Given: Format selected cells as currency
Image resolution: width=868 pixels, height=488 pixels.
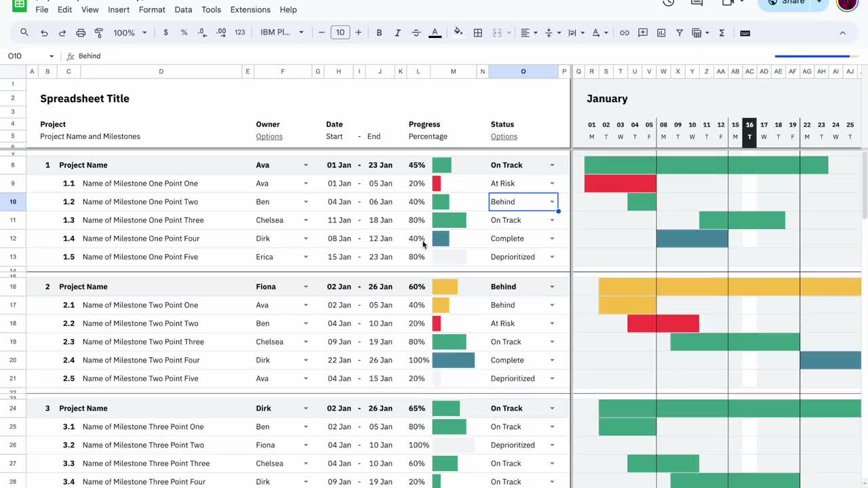Looking at the screenshot, I should (x=165, y=32).
